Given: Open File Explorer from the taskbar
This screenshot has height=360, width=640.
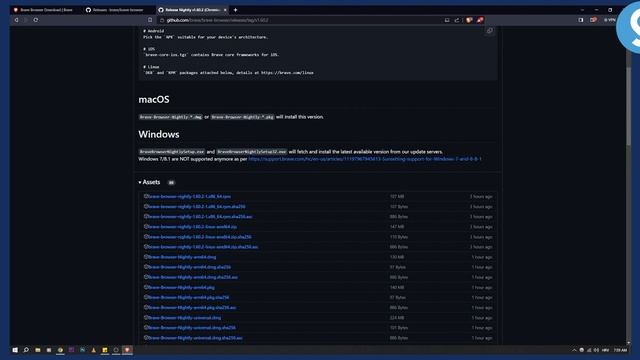Looking at the screenshot, I should point(38,350).
